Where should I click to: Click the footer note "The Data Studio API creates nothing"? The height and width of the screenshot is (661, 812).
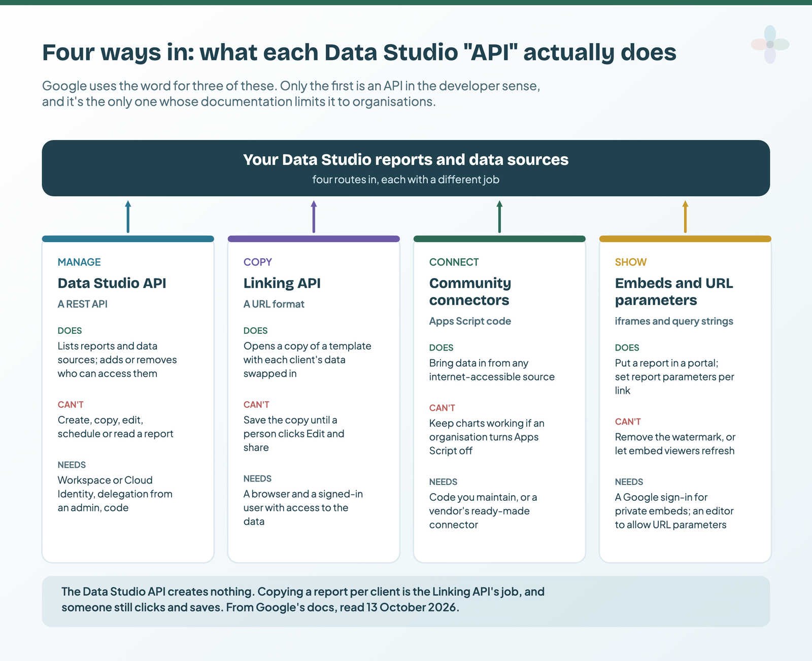point(303,599)
